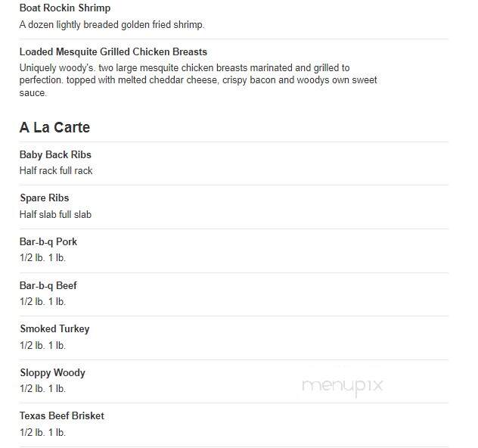Image resolution: width=478 pixels, height=448 pixels.
Task: Choose the Smoked Turkey menu item
Action: pos(55,328)
